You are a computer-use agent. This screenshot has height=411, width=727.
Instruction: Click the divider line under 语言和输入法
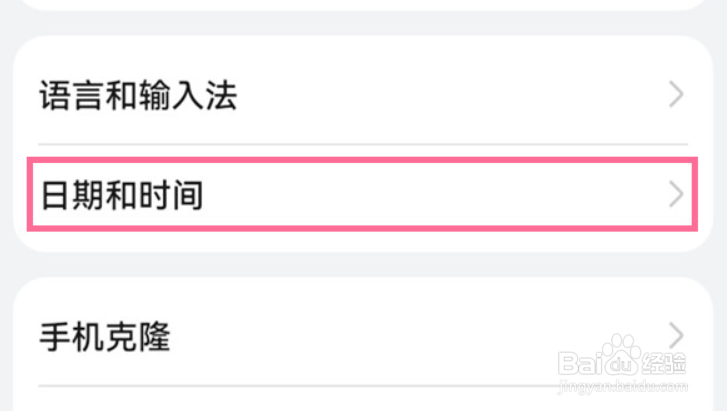[363, 144]
